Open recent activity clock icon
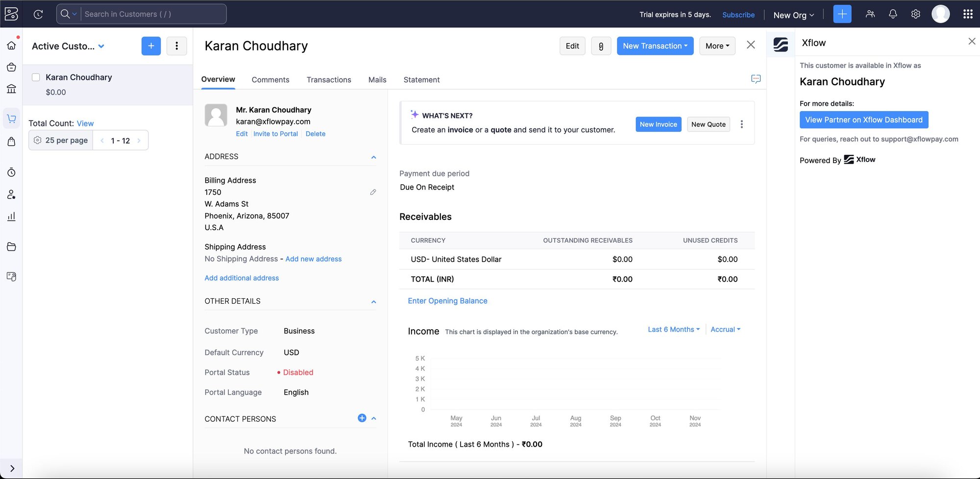980x479 pixels. coord(38,14)
